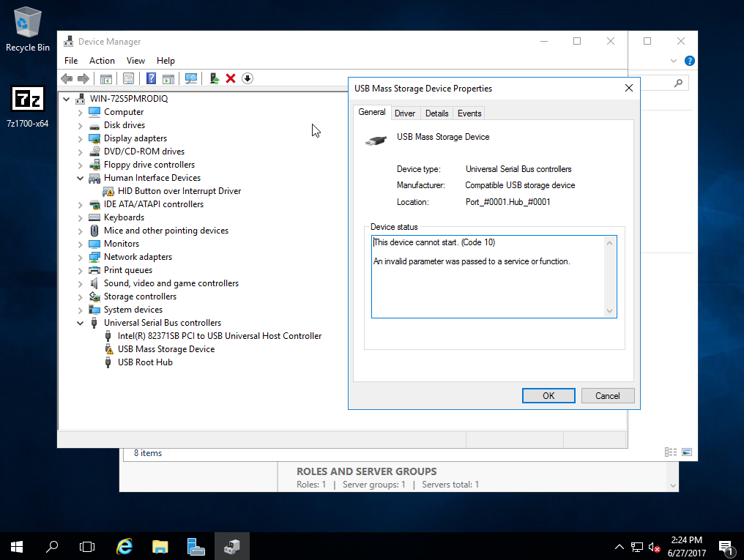This screenshot has height=560, width=744.
Task: Open the Action menu
Action: click(x=102, y=61)
